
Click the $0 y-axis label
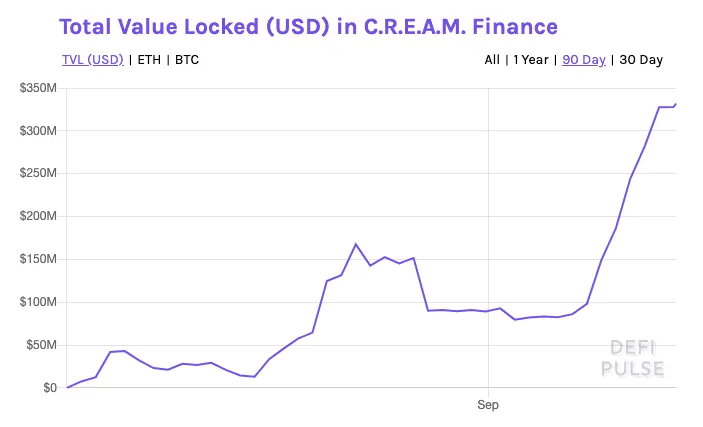coord(50,388)
